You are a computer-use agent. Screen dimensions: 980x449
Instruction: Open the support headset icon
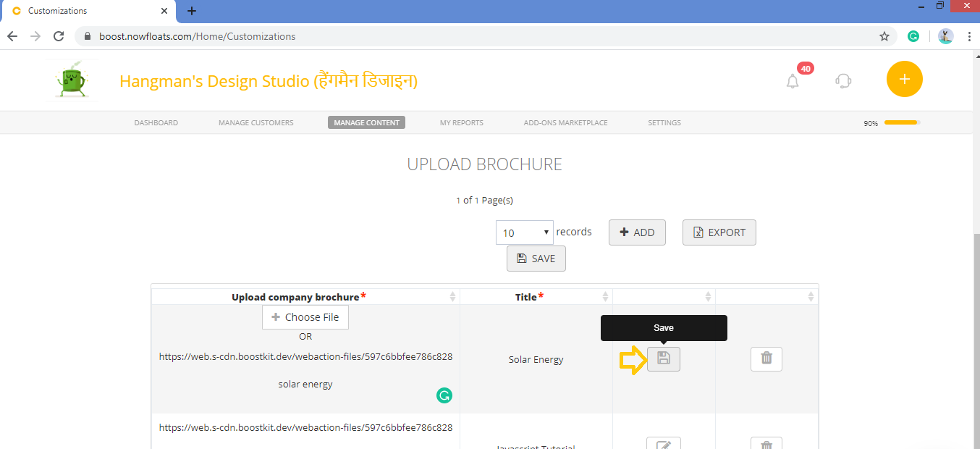(x=843, y=80)
